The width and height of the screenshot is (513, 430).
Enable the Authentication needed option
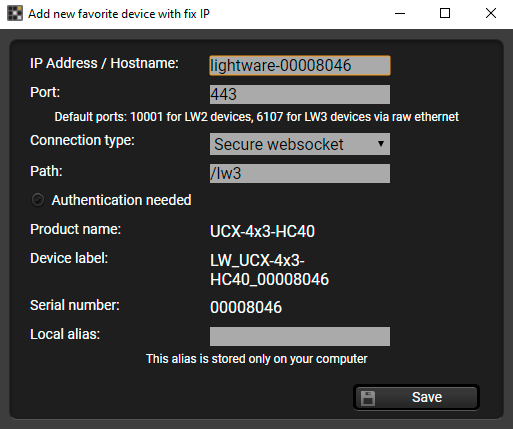click(38, 200)
